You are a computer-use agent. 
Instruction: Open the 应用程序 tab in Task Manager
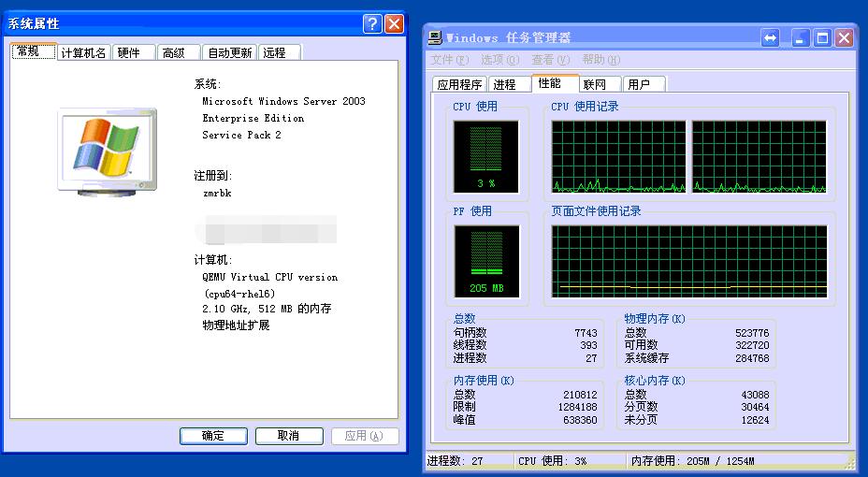point(459,84)
